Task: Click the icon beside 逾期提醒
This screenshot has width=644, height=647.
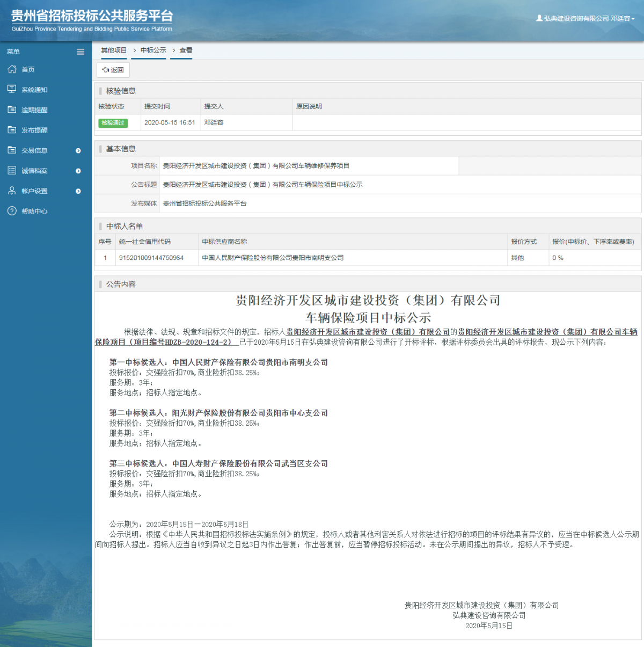Action: click(12, 110)
